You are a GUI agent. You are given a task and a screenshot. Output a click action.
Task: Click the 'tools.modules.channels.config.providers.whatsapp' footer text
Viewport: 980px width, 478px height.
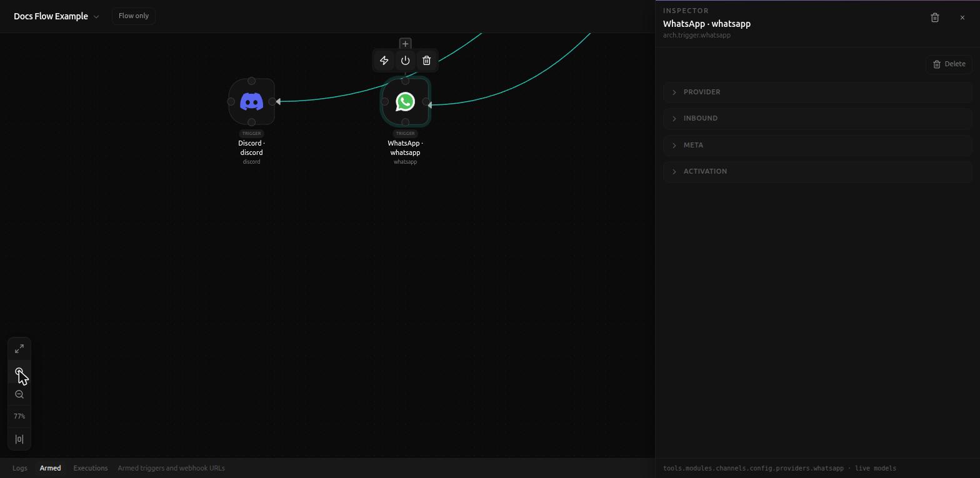[753, 468]
